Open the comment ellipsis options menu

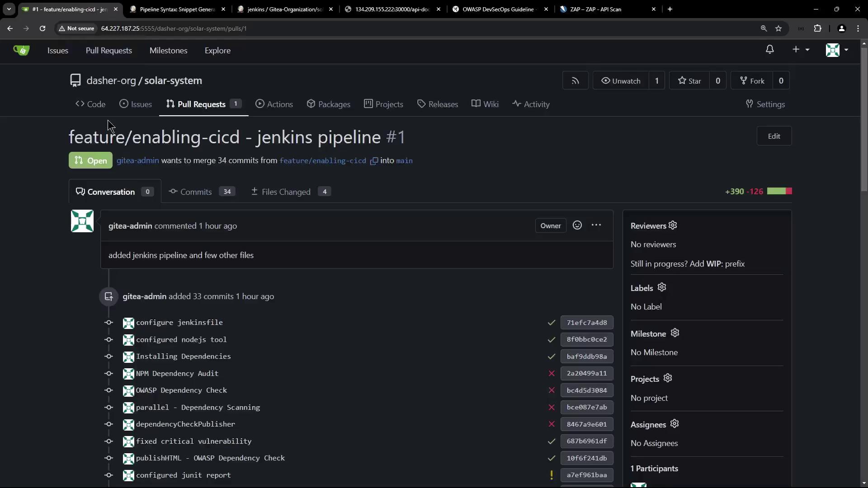click(x=596, y=225)
